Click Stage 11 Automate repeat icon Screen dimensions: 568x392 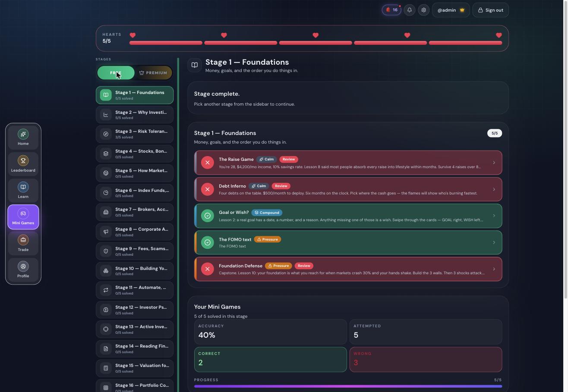pyautogui.click(x=106, y=290)
